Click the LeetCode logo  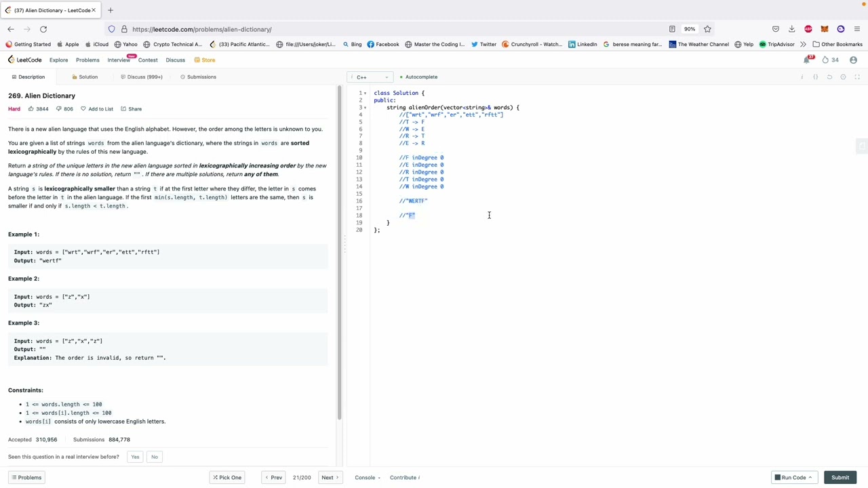25,60
